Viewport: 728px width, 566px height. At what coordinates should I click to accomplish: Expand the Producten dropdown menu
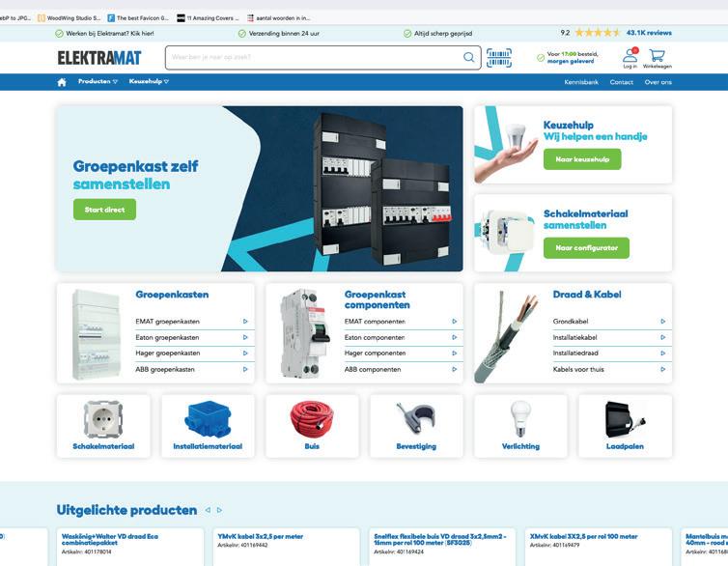click(x=98, y=81)
